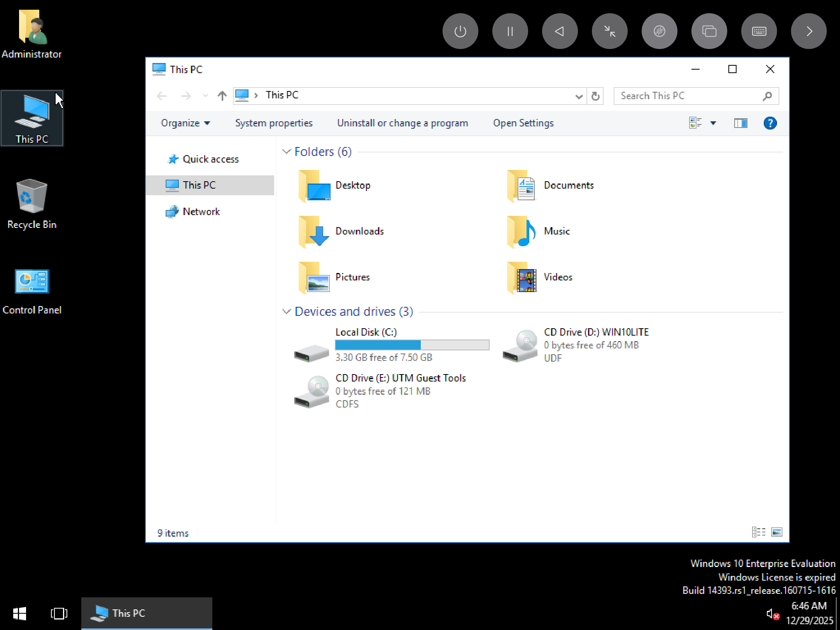The width and height of the screenshot is (840, 630).
Task: Collapse the Devices and drives group
Action: (x=287, y=311)
